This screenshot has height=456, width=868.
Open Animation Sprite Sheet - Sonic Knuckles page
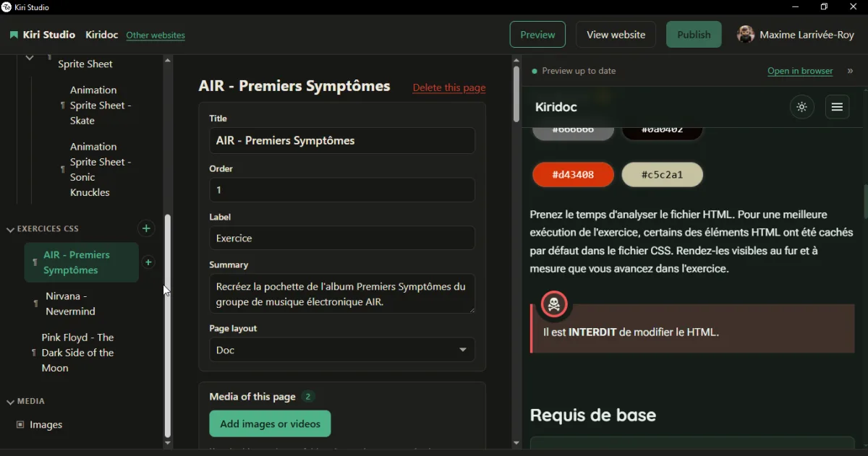click(101, 169)
